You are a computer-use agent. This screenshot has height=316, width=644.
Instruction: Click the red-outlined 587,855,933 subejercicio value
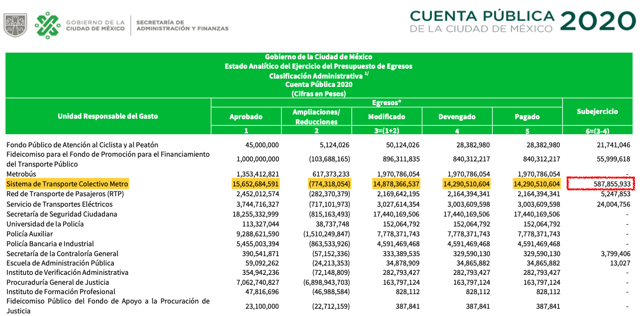click(x=601, y=184)
